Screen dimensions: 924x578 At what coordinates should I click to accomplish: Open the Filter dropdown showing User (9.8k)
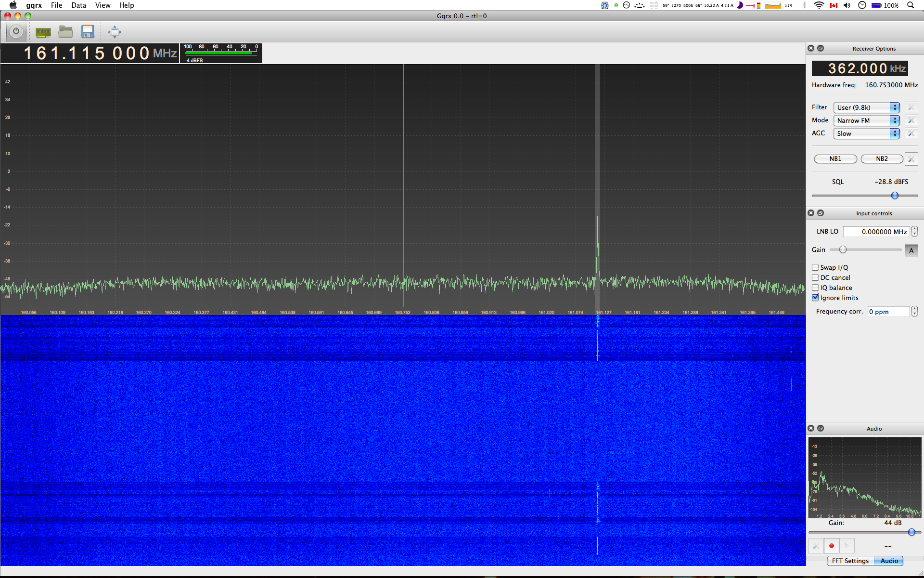point(866,107)
